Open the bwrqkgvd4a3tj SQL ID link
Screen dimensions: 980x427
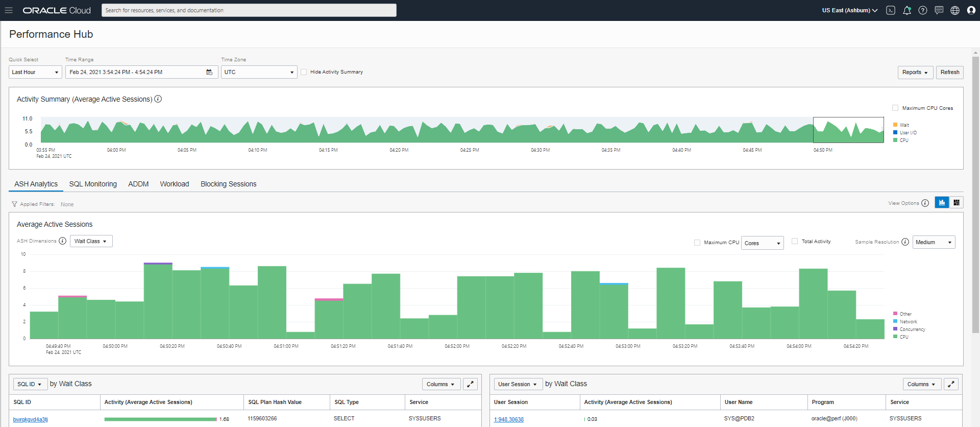click(x=31, y=419)
